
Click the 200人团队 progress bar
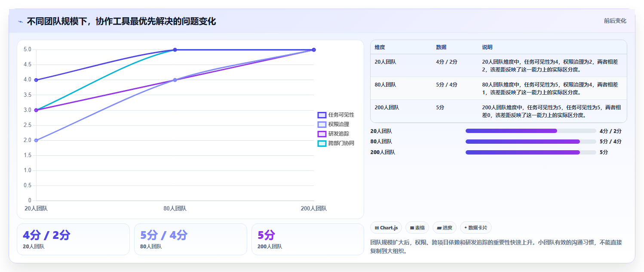(x=531, y=152)
